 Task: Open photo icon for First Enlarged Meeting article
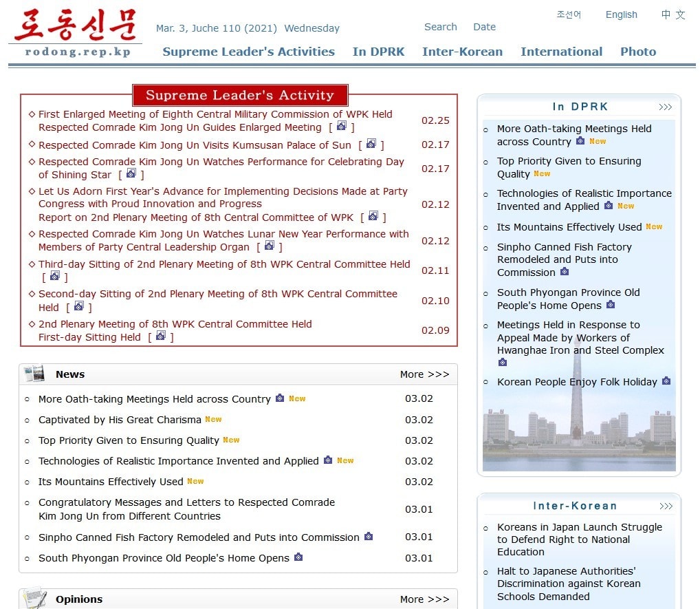point(342,125)
